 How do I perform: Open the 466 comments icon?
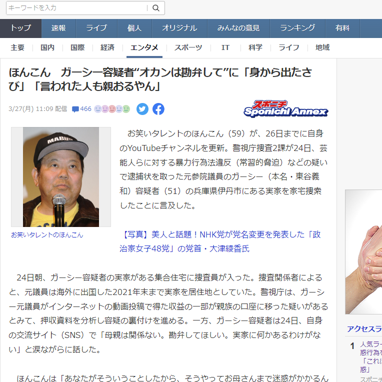(81, 109)
